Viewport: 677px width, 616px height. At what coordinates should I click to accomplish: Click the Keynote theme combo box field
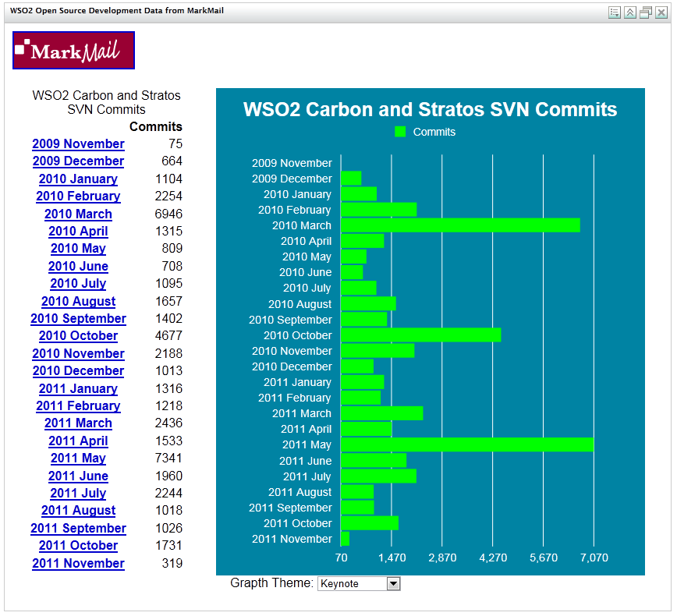(359, 583)
